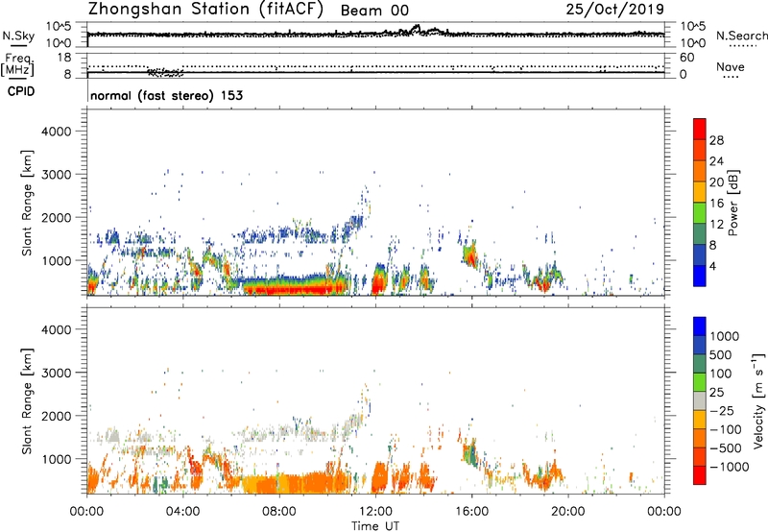This screenshot has height=532, width=768.
Task: Click the red top of power colorbar
Action: [x=700, y=127]
